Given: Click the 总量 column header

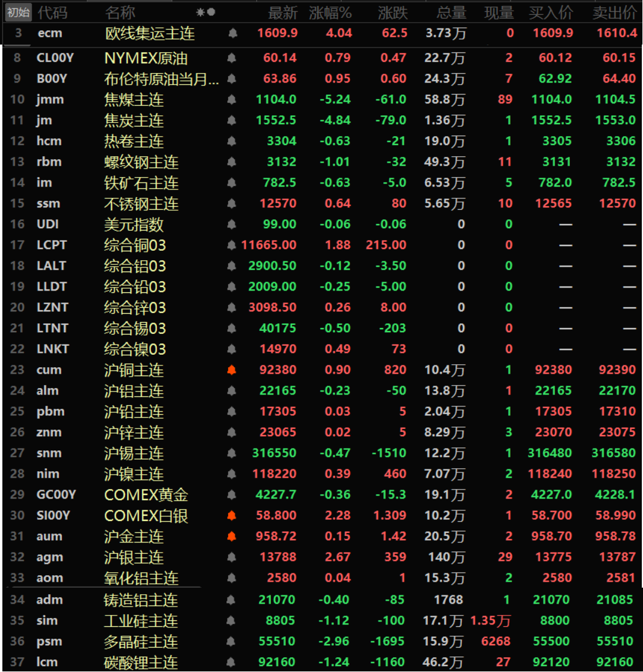Looking at the screenshot, I should [x=451, y=12].
